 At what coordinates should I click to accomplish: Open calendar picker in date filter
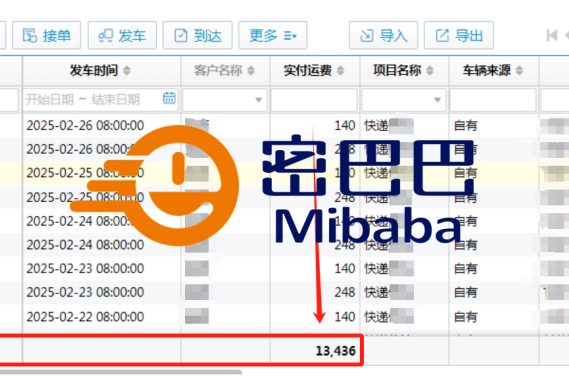pyautogui.click(x=169, y=98)
